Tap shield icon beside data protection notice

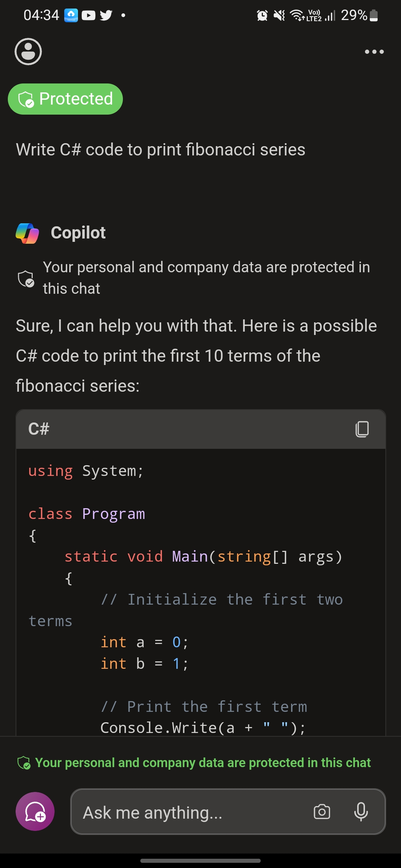coord(26,279)
